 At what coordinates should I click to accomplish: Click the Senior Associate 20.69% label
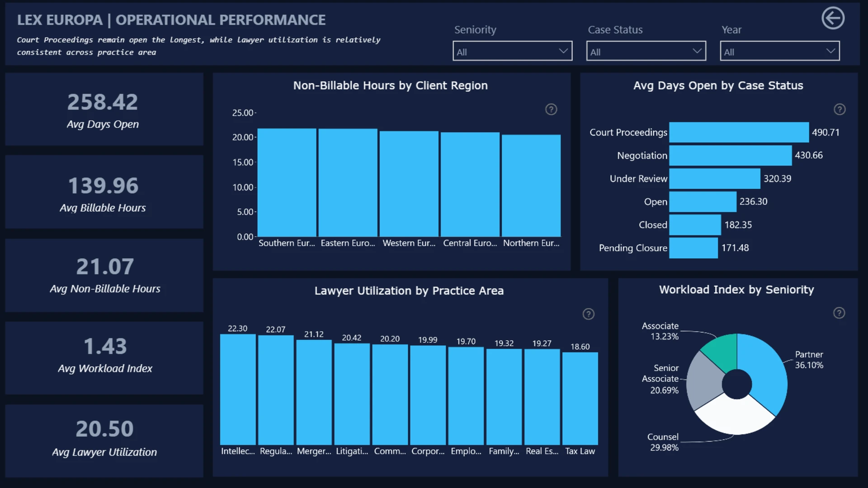point(660,379)
